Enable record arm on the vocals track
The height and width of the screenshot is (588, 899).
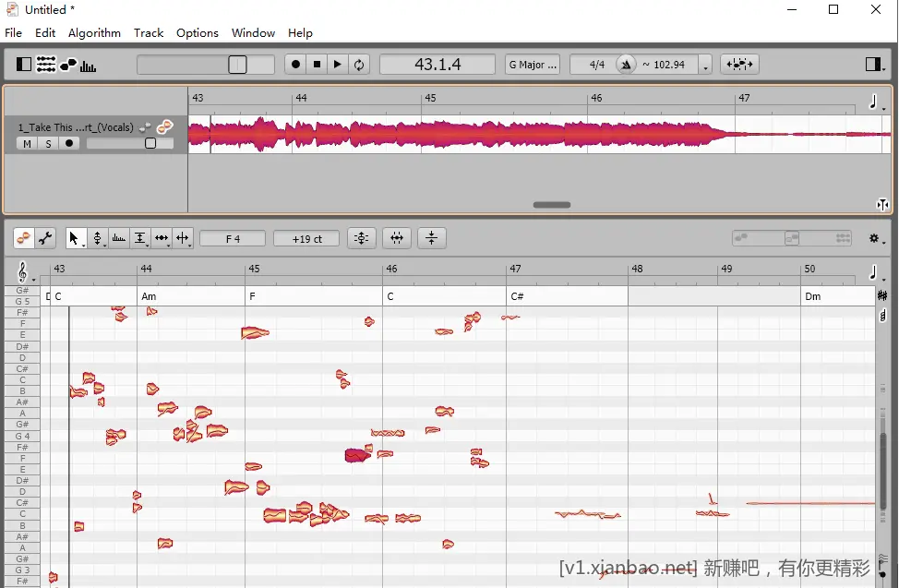click(68, 143)
